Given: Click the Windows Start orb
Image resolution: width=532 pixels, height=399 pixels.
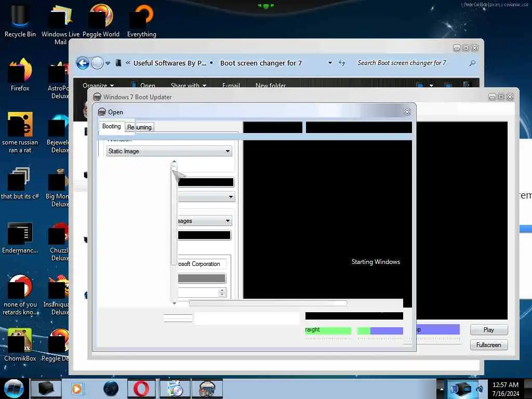Looking at the screenshot, I should [x=14, y=389].
